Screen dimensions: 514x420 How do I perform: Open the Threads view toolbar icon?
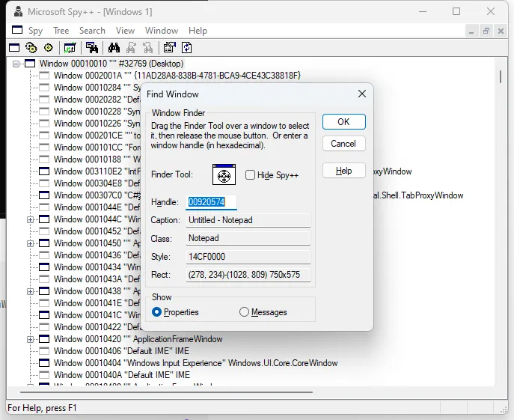point(49,48)
